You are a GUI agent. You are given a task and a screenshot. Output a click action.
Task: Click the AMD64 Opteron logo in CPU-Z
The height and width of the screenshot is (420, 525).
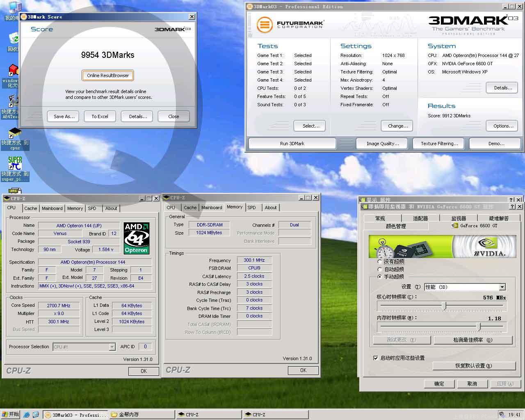136,238
